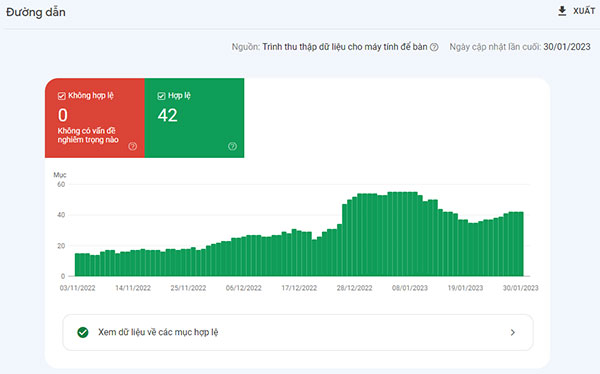Click the Đường dẫn page heading
Viewport: 600px width, 374px height.
coord(36,12)
